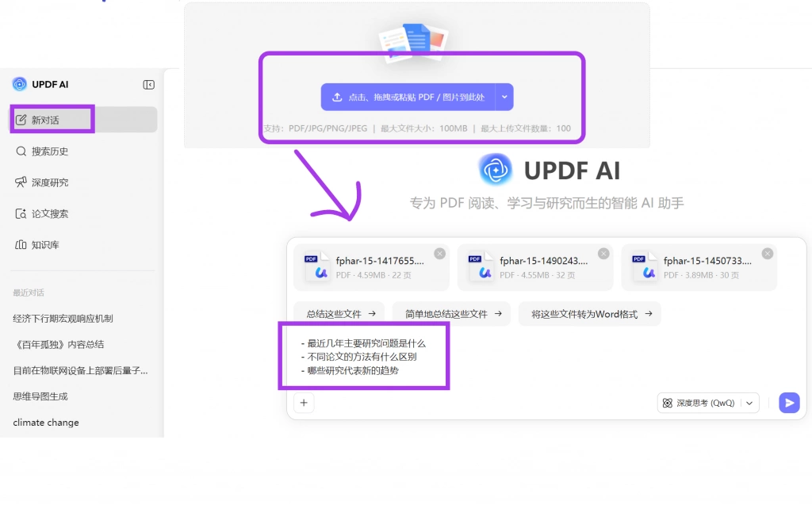Screen dimensions: 812x505
Task: Open recent chat 目前在物联网设备上部署后量子
Action: point(80,370)
